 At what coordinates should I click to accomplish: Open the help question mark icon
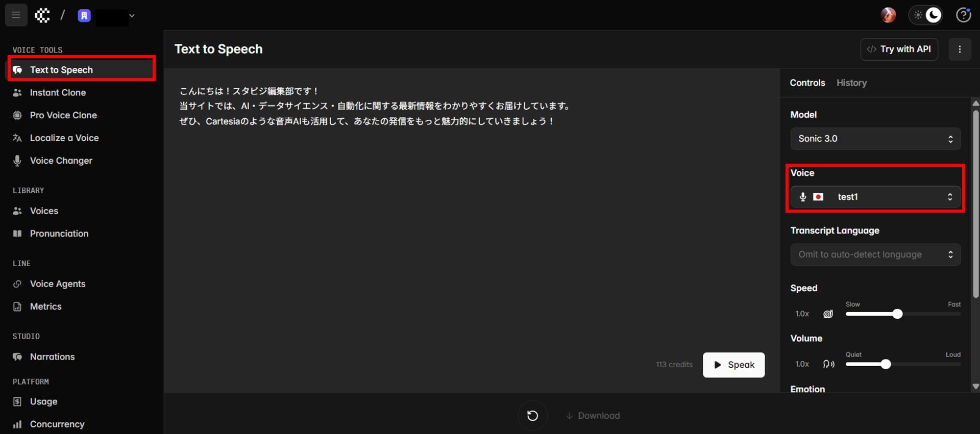[x=963, y=15]
